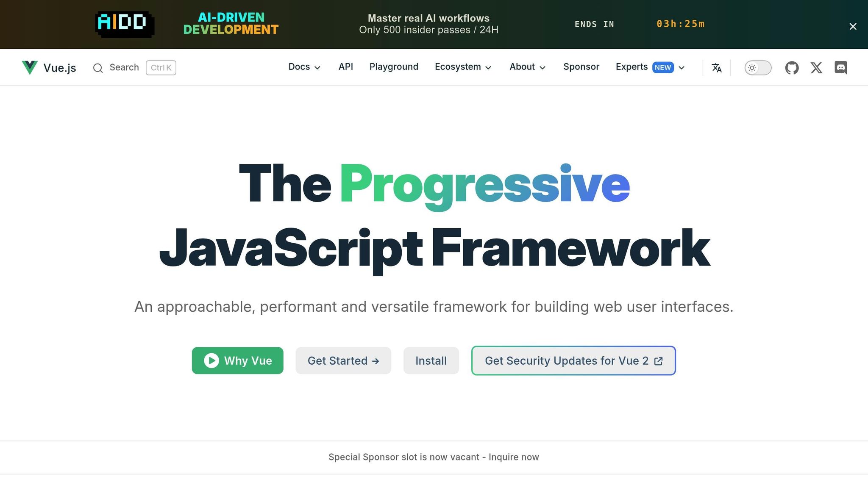Viewport: 868px width, 488px height.
Task: Click Get Security Updates for Vue 2
Action: click(573, 360)
